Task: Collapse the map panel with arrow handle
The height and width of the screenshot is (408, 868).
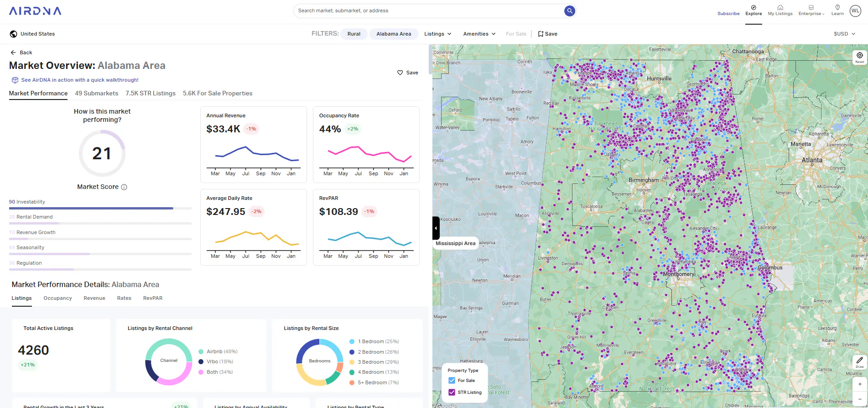Action: pos(436,228)
